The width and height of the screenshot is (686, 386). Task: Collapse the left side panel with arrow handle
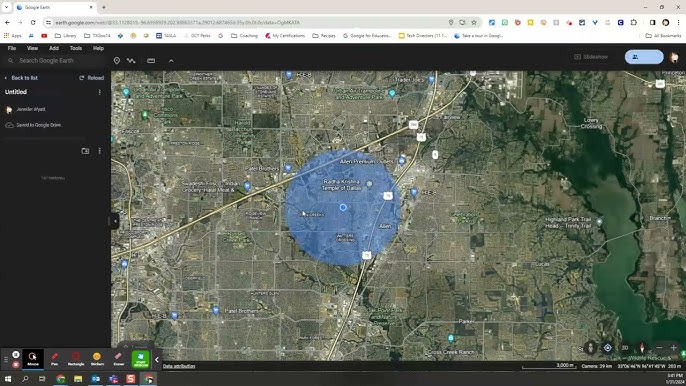[x=115, y=221]
